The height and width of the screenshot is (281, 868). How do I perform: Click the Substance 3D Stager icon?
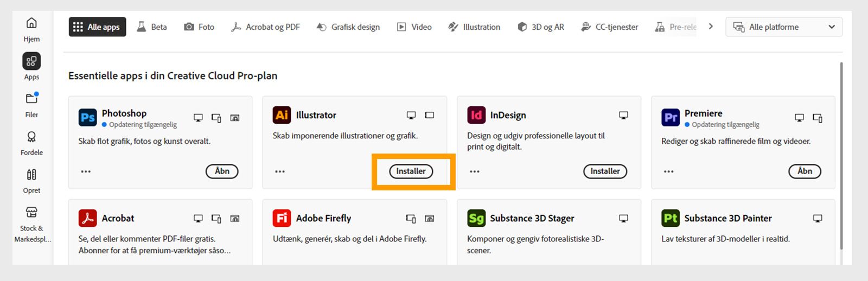pyautogui.click(x=476, y=218)
